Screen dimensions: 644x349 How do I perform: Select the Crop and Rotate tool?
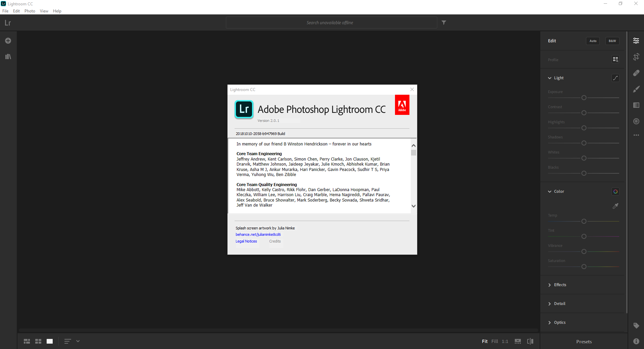click(x=636, y=57)
